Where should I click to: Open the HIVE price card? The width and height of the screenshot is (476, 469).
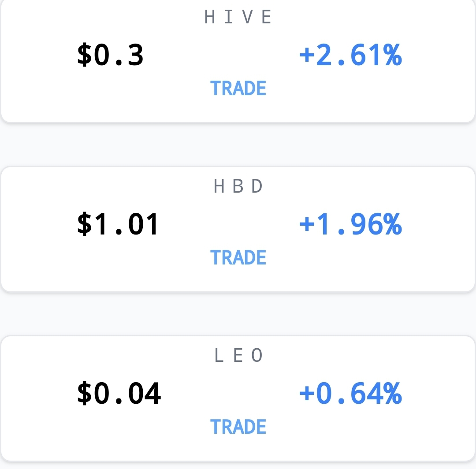click(238, 61)
